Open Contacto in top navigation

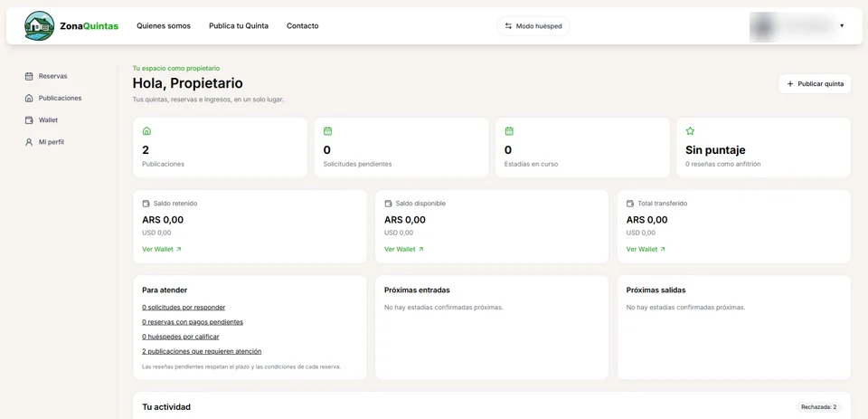tap(302, 26)
